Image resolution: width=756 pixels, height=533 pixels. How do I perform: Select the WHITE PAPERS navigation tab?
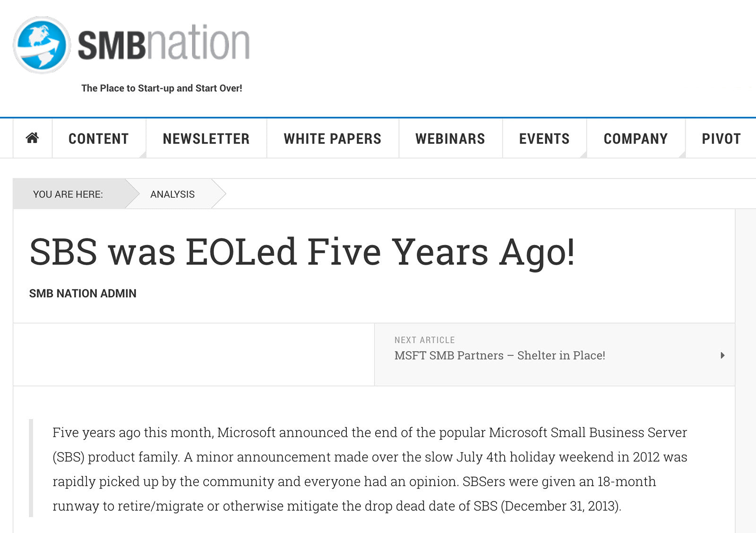coord(332,138)
